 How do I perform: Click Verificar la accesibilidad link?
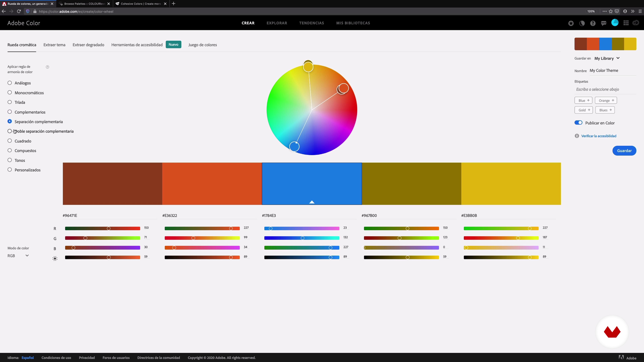[599, 136]
